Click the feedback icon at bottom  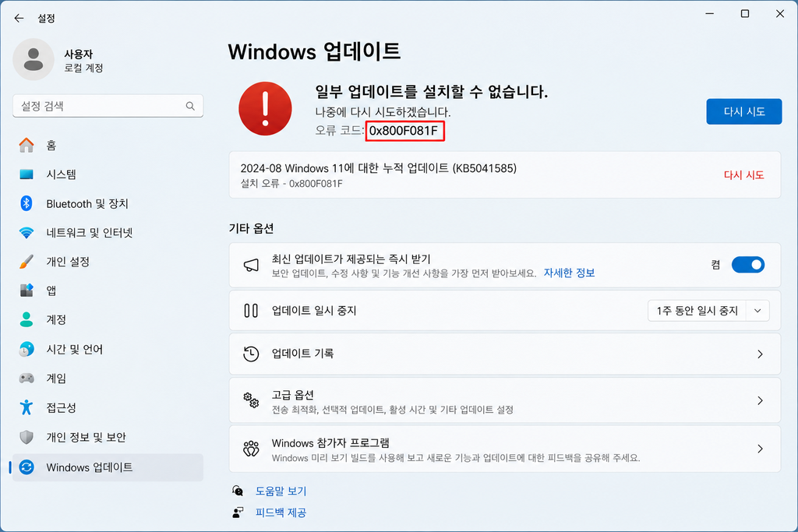[x=238, y=513]
